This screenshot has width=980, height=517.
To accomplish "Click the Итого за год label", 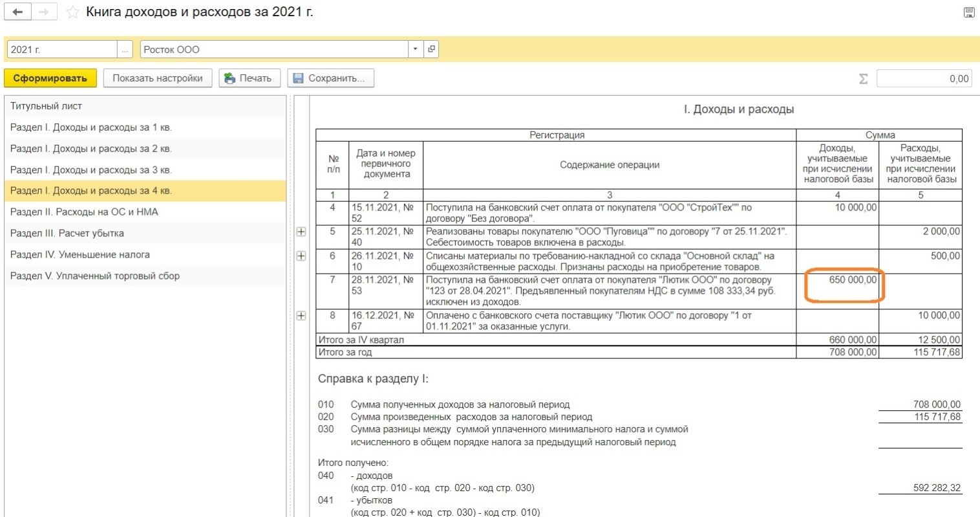I will pos(345,352).
